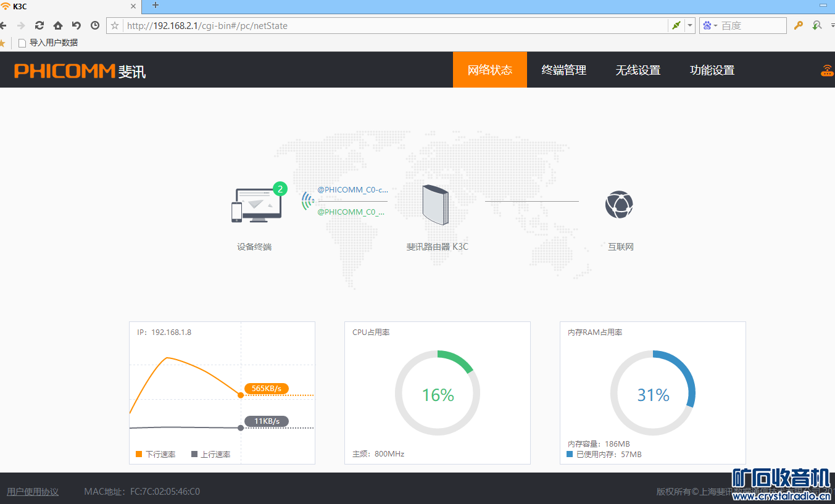The width and height of the screenshot is (835, 504).
Task: Click the MAC地址 FC:7C:02:05:46:C0 text
Action: point(142,492)
